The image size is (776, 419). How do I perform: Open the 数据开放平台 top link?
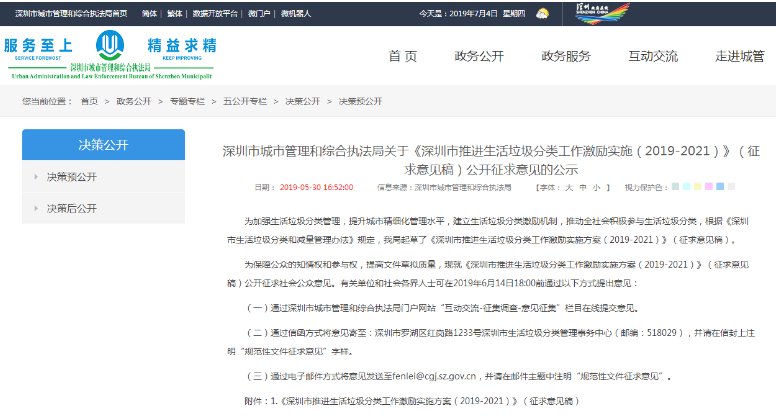coord(216,15)
